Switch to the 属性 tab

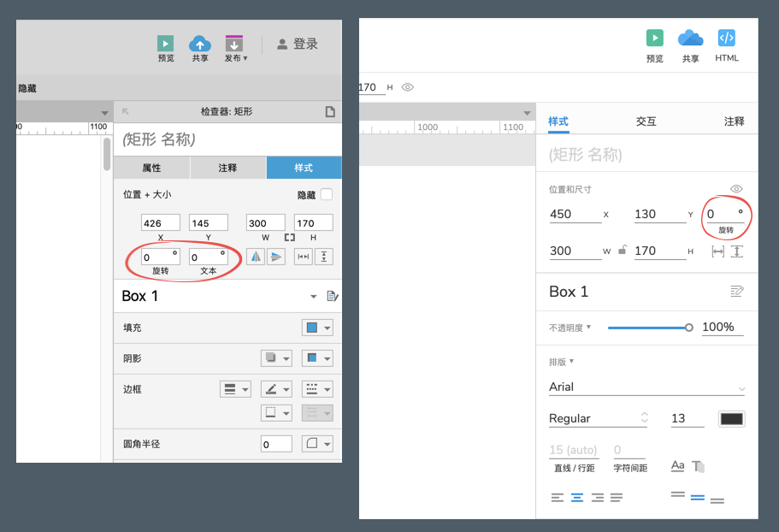151,168
